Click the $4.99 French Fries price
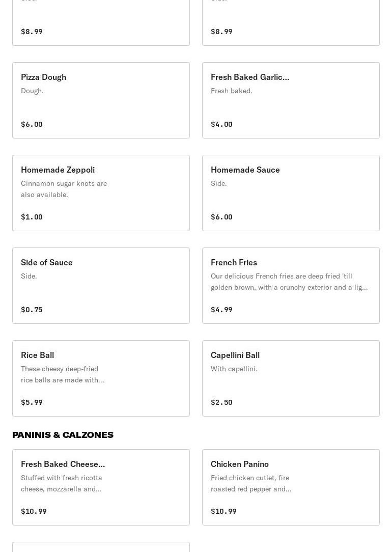 click(221, 310)
